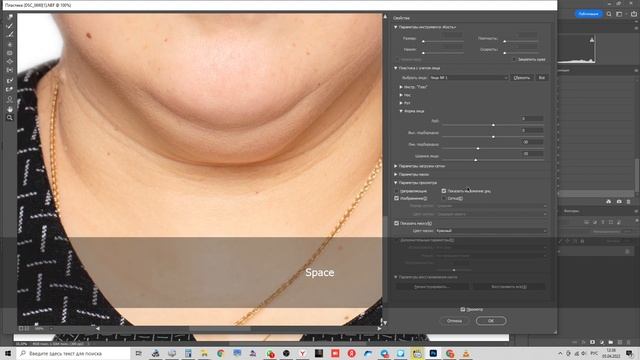The height and width of the screenshot is (360, 640).
Task: Collapse the Face-Aware Liquify section
Action: tap(396, 68)
